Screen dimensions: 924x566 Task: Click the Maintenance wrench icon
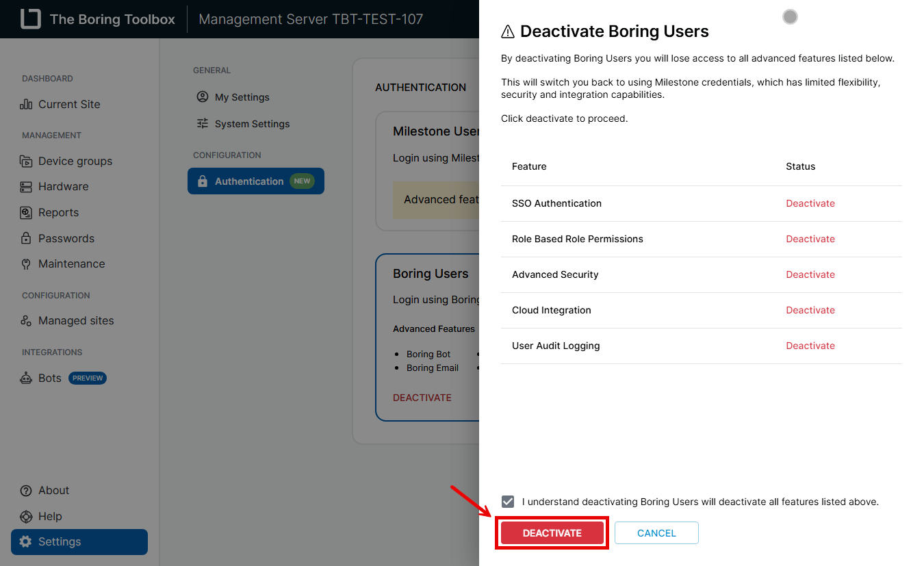click(x=26, y=264)
